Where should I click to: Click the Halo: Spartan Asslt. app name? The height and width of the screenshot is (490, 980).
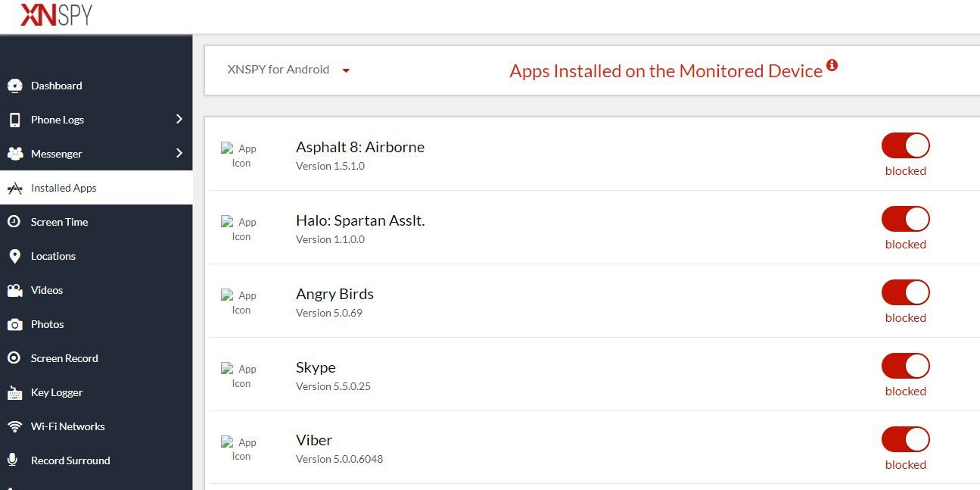click(359, 220)
